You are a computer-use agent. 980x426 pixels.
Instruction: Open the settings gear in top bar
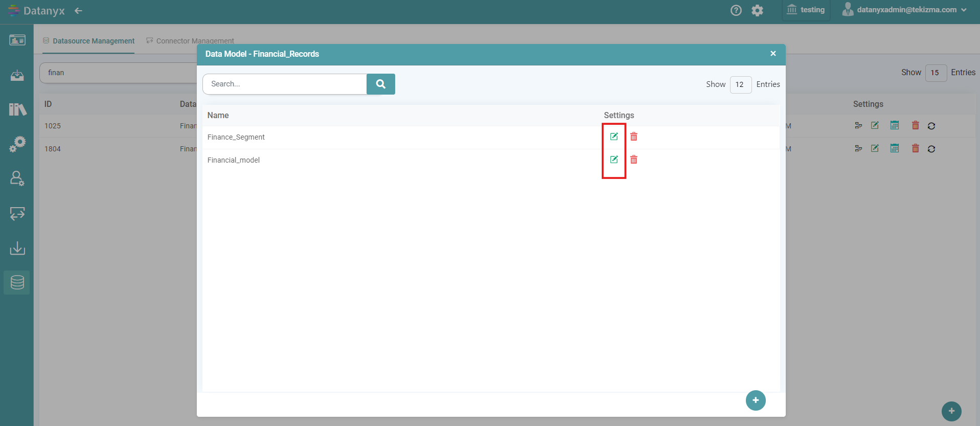758,10
